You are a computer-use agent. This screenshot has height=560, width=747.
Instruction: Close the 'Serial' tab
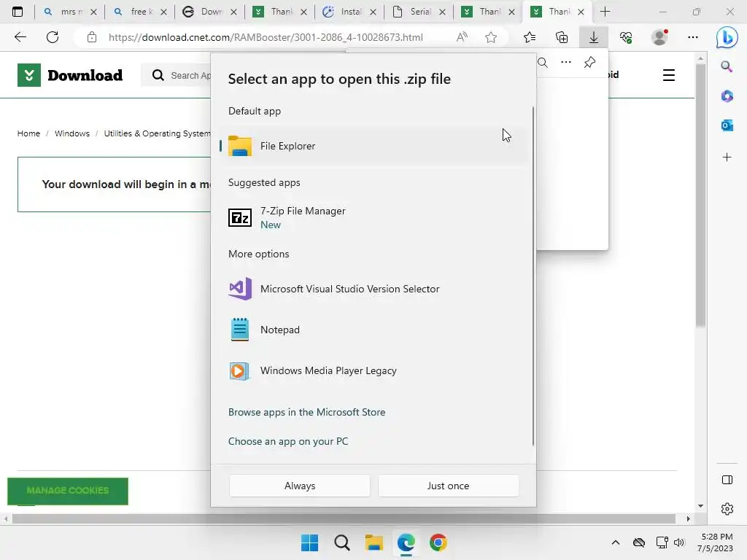[443, 12]
